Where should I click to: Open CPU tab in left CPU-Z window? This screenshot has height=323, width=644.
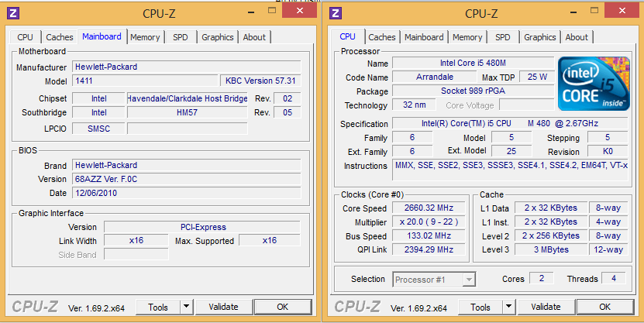pos(25,37)
